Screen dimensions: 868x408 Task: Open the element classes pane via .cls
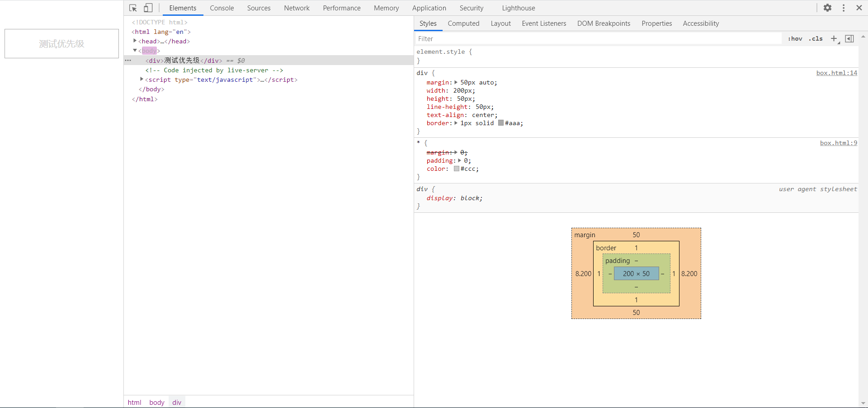[816, 38]
